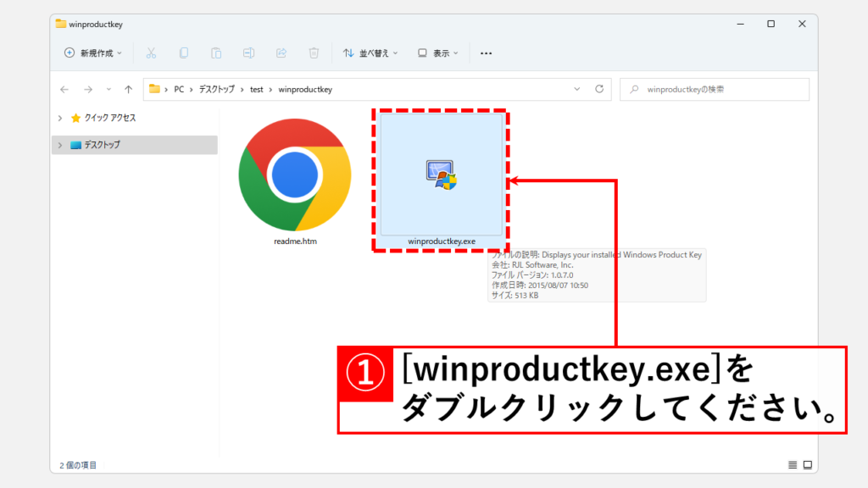Open the three-dot more options menu
868x488 pixels.
point(486,53)
